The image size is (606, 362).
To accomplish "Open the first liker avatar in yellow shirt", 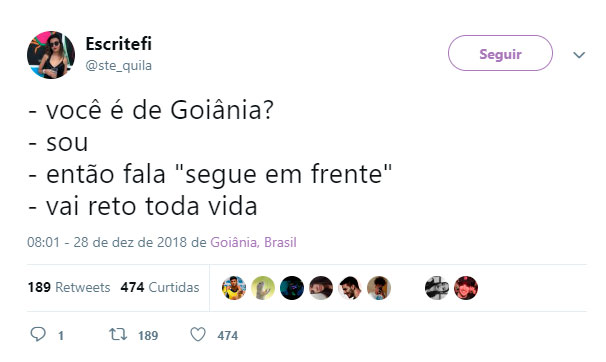I will click(x=234, y=288).
